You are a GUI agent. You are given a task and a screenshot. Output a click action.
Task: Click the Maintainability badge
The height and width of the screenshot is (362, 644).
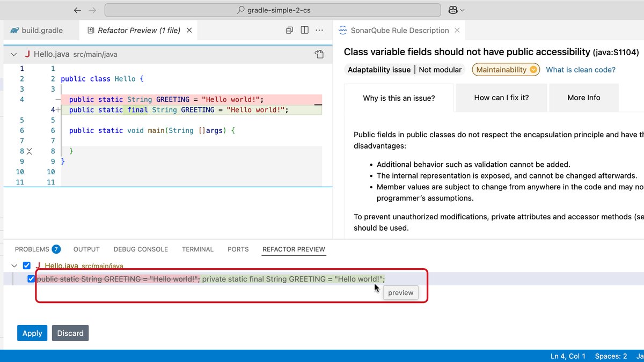click(x=507, y=70)
